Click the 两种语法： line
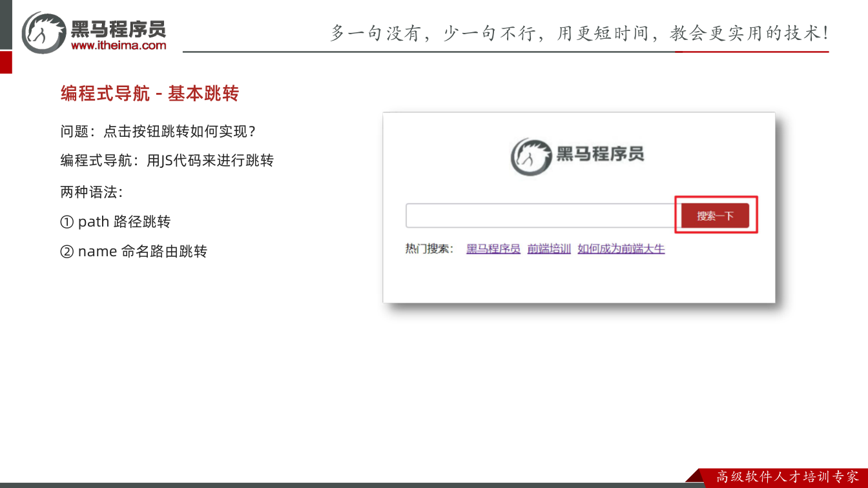Screen dimensions: 868x488 pyautogui.click(x=92, y=192)
